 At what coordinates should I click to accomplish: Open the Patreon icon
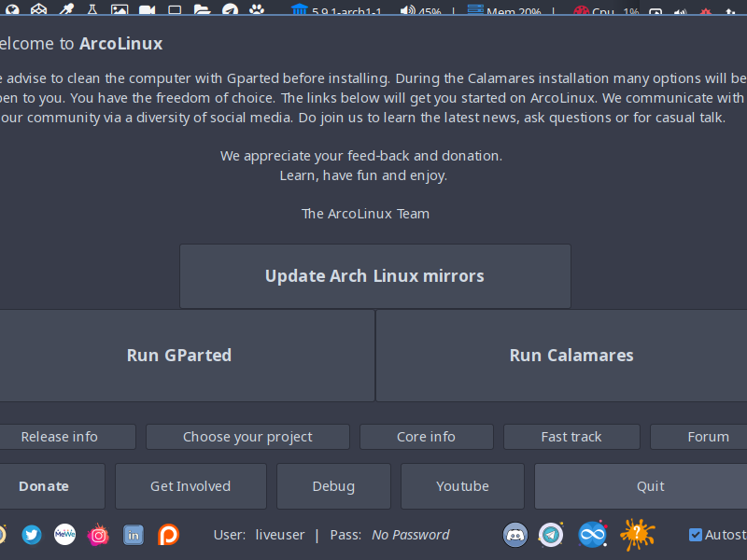click(x=168, y=534)
